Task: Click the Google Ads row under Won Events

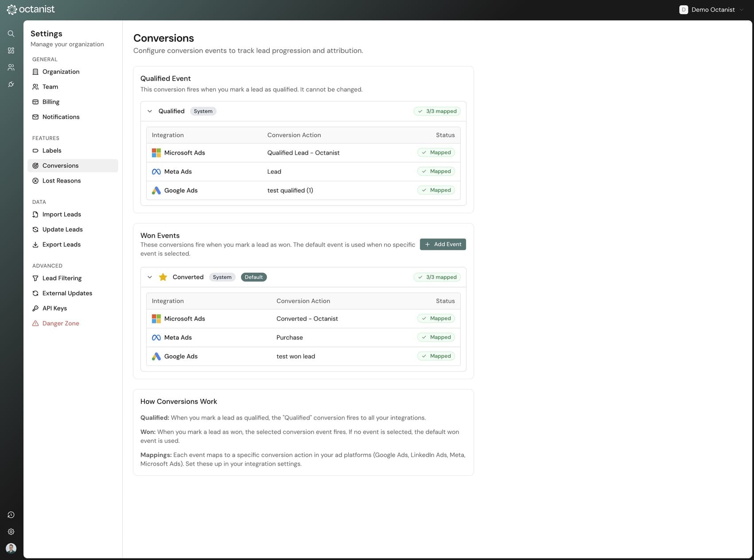Action: 303,356
